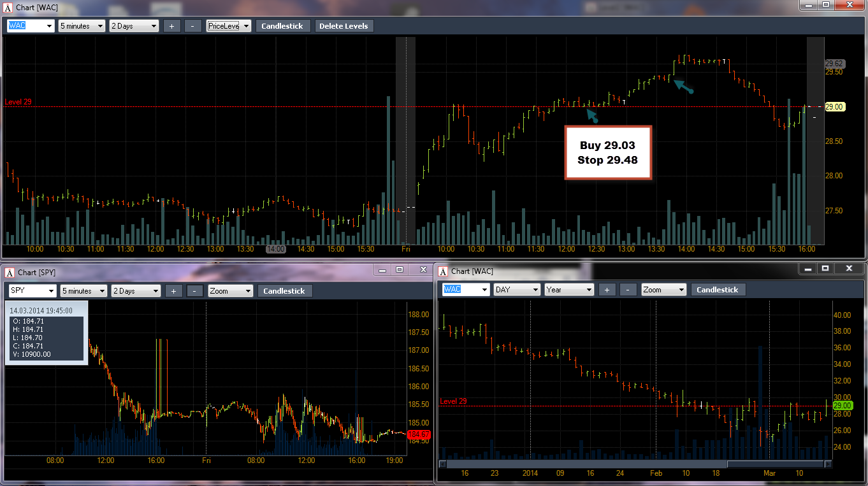Click plus button in SPY chart toolbar
This screenshot has width=868, height=486.
click(x=173, y=291)
